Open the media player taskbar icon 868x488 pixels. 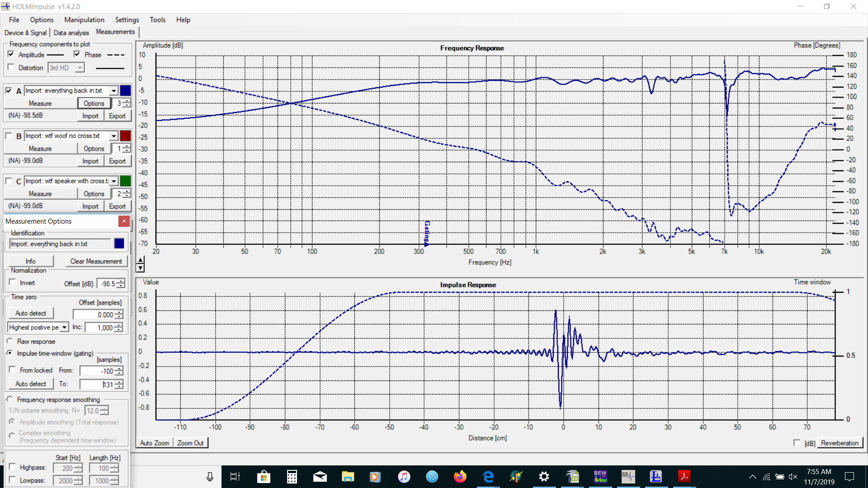[x=375, y=476]
